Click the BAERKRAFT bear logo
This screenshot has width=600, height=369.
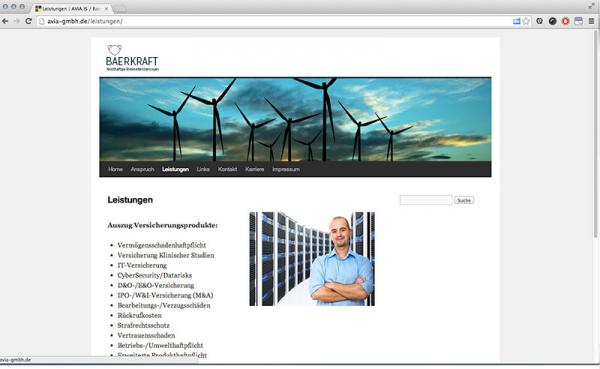pos(132,58)
